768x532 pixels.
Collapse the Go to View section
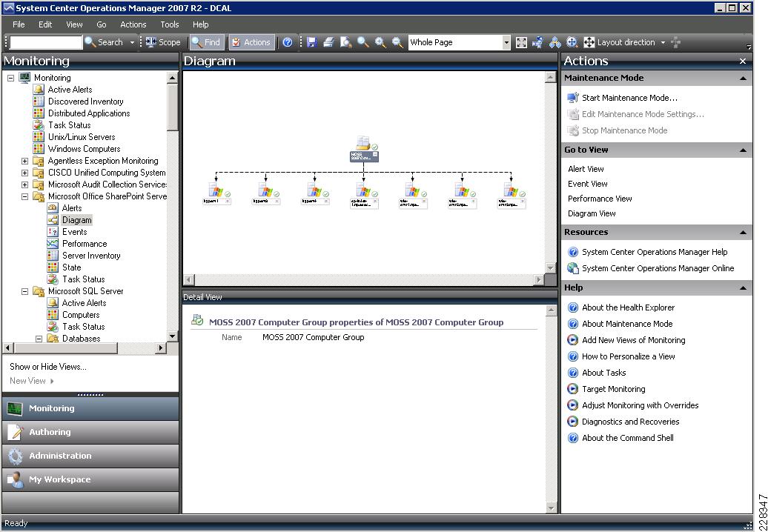click(743, 150)
